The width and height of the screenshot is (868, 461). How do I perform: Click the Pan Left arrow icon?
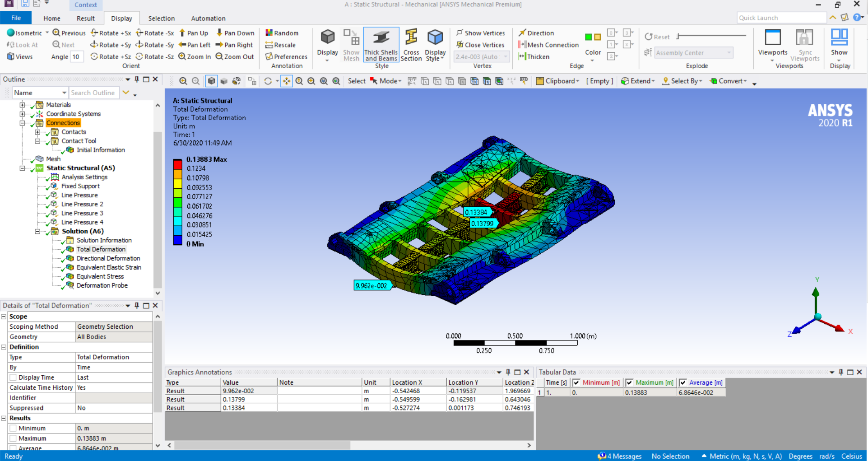(182, 45)
